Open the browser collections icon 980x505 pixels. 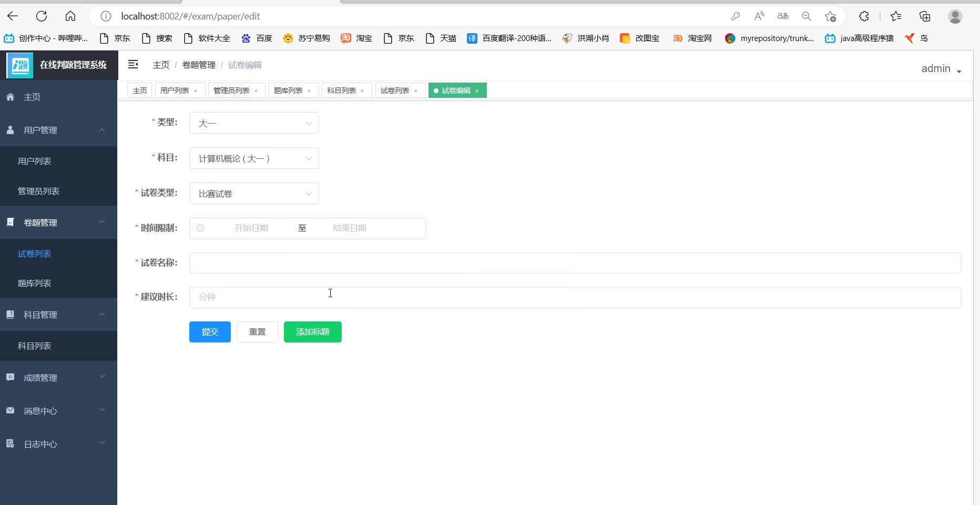click(x=925, y=16)
